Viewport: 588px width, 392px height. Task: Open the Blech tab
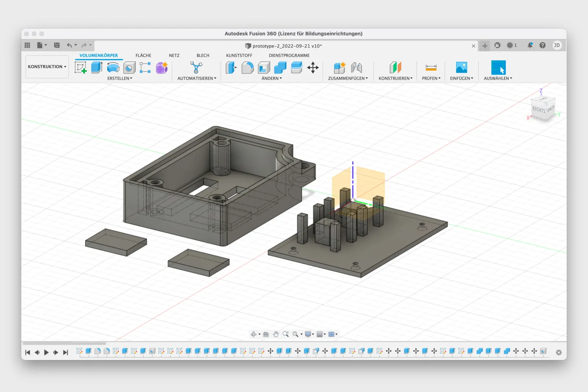[x=203, y=55]
